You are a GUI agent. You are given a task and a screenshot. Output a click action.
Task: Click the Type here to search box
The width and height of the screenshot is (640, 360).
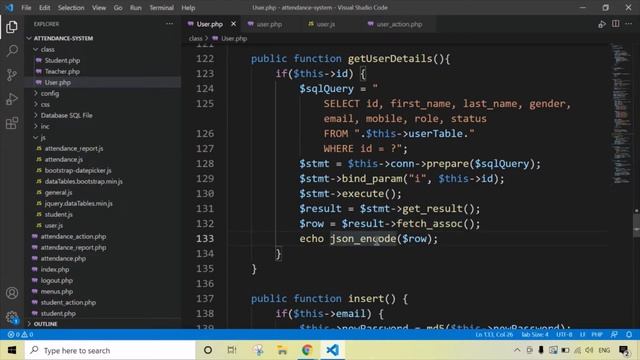coord(110,350)
